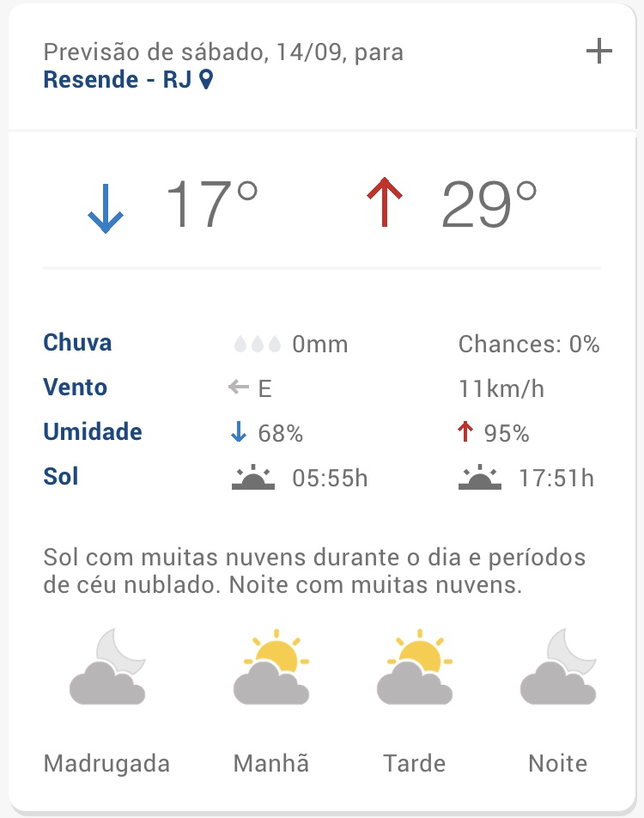The image size is (644, 818).
Task: Click the forecast description text
Action: 313,572
